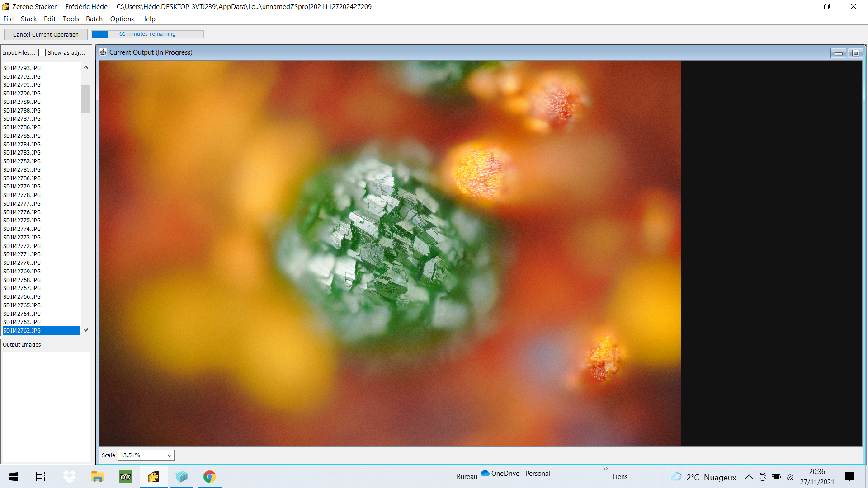Minimize the Current Output inner window
The image size is (868, 488).
tap(839, 53)
